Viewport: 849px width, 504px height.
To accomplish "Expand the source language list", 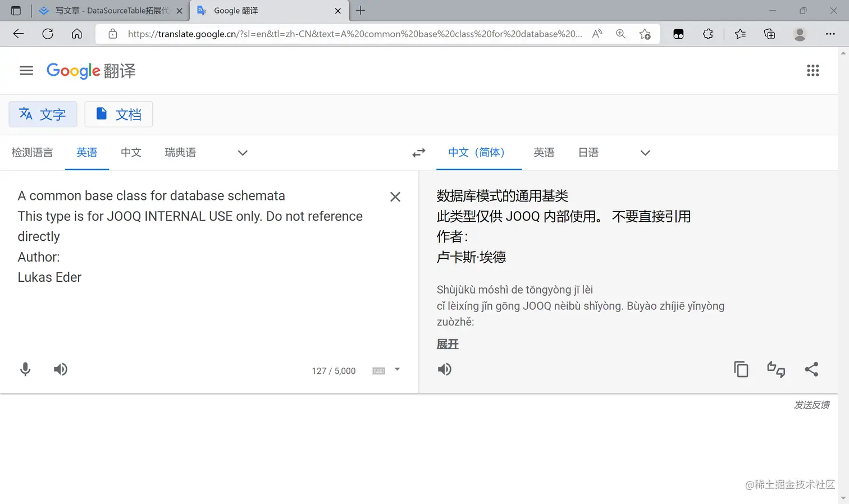I will 243,153.
